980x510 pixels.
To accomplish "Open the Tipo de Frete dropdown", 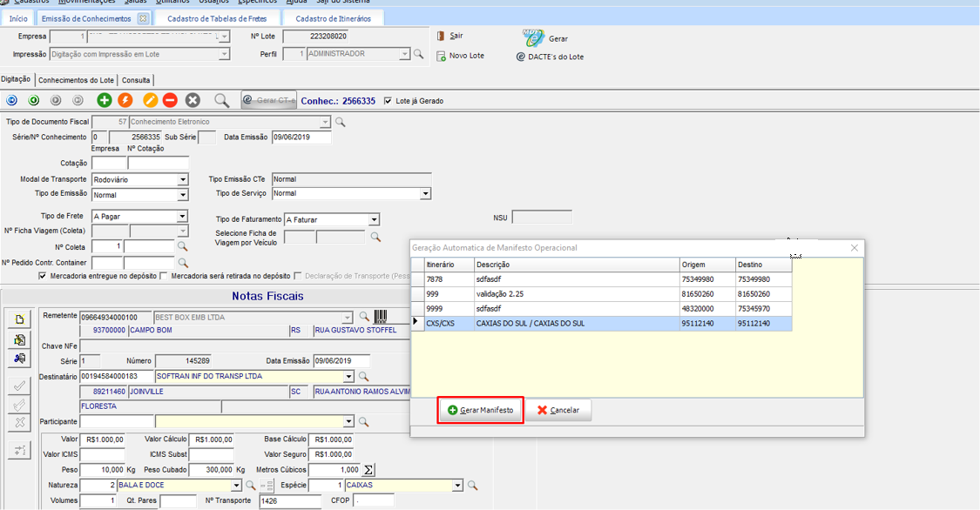I will click(182, 217).
